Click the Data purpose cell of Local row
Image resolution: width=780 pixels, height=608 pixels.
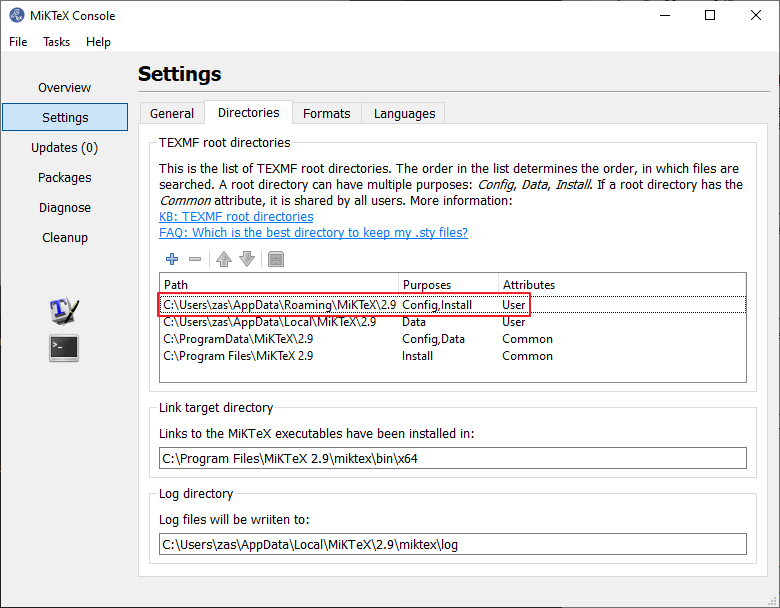(x=414, y=322)
